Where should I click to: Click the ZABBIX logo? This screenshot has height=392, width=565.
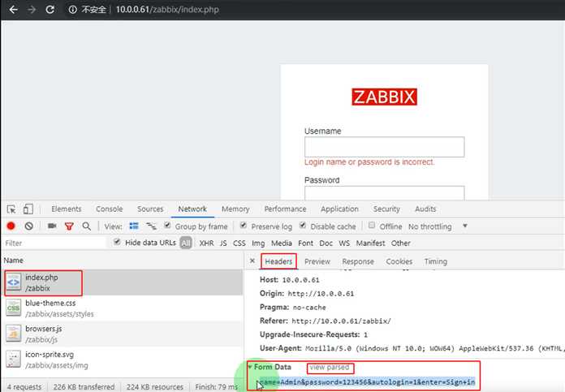384,97
